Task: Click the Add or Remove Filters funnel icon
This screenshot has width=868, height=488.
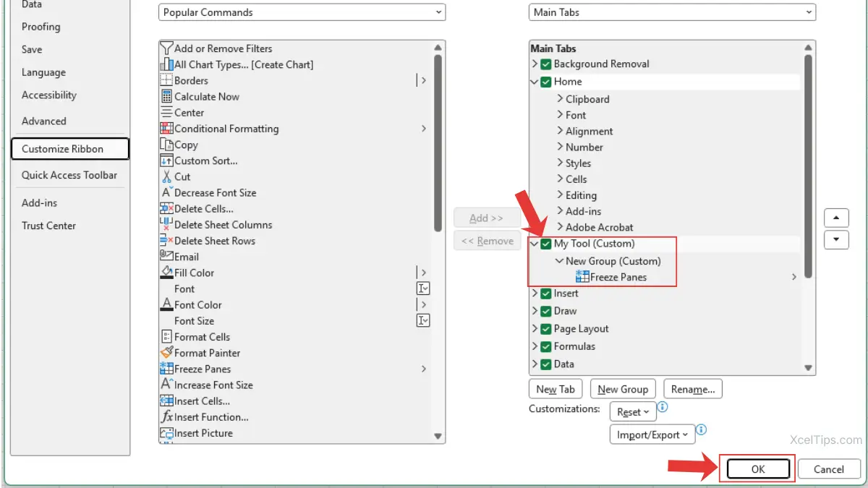Action: 166,48
